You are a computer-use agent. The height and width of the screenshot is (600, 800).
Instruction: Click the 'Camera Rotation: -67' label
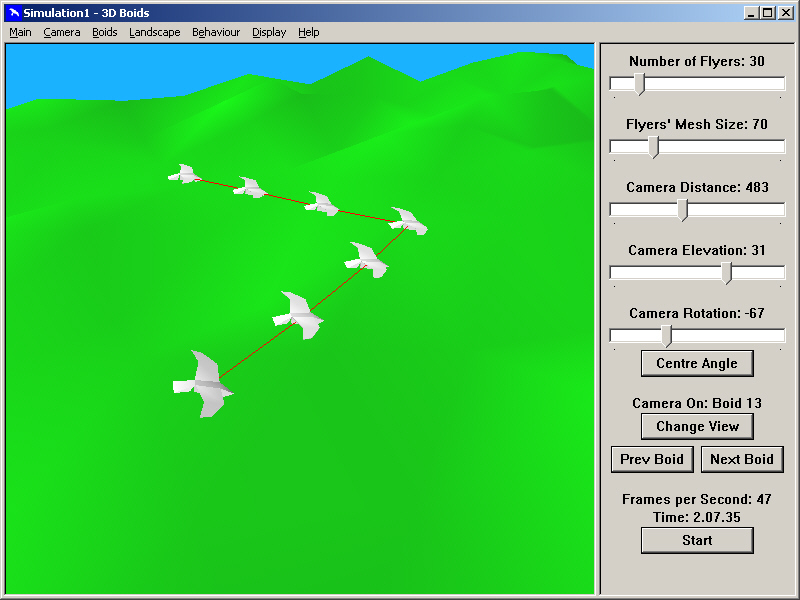coord(697,313)
